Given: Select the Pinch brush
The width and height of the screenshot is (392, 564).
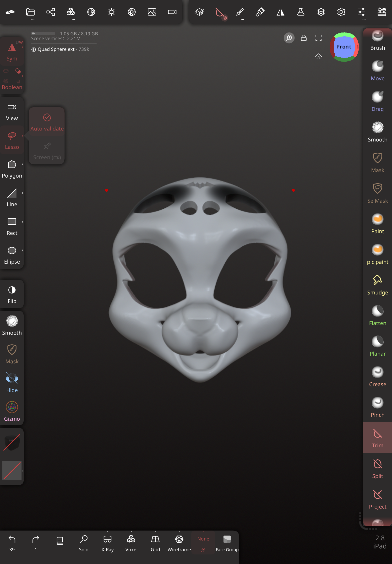Looking at the screenshot, I should tap(377, 407).
